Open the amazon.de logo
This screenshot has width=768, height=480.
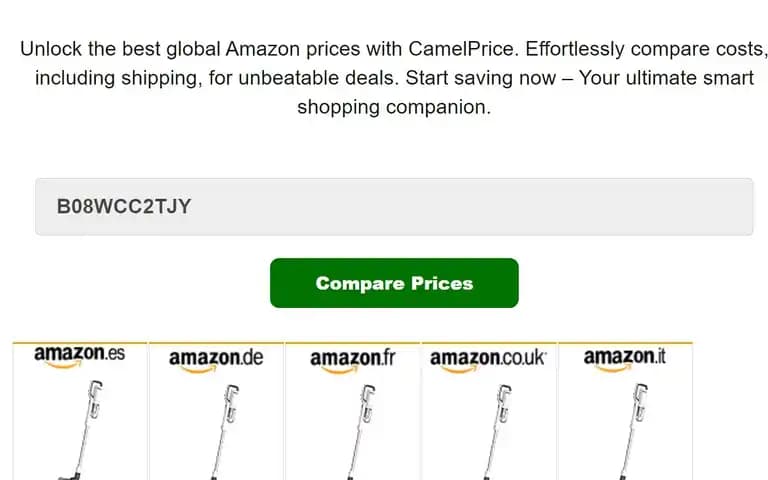coord(216,361)
